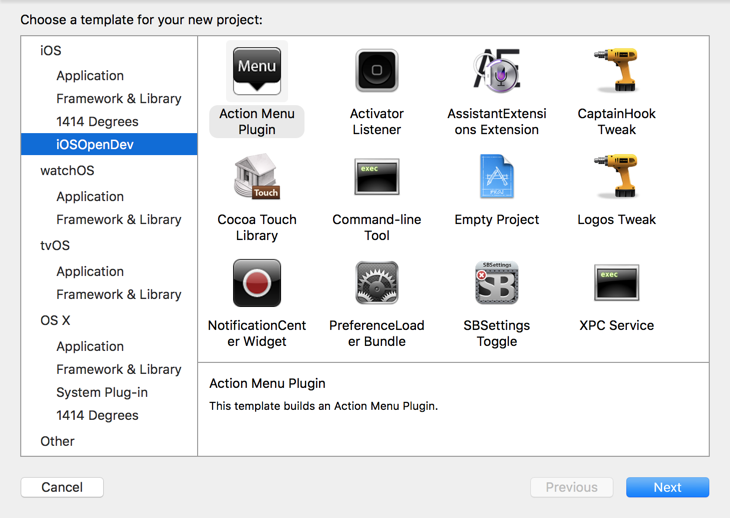Pick the Empty Project blueprint icon
Image resolution: width=730 pixels, height=518 pixels.
[497, 177]
